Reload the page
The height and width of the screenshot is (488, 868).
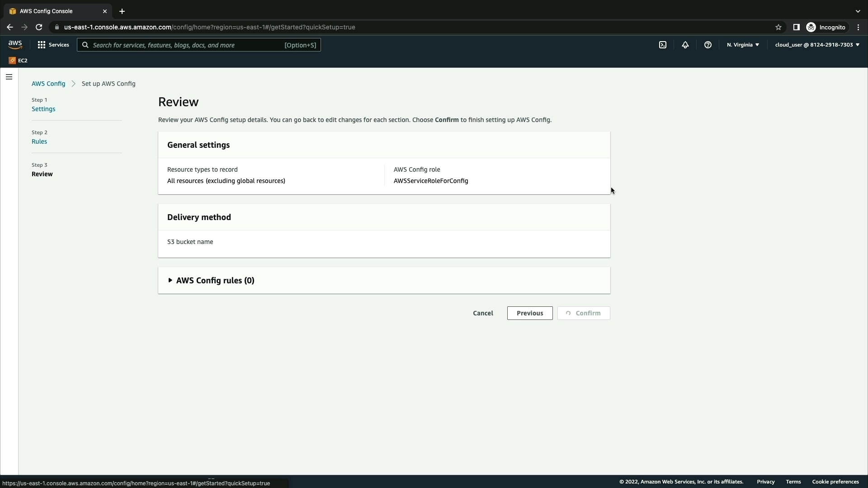(x=39, y=27)
